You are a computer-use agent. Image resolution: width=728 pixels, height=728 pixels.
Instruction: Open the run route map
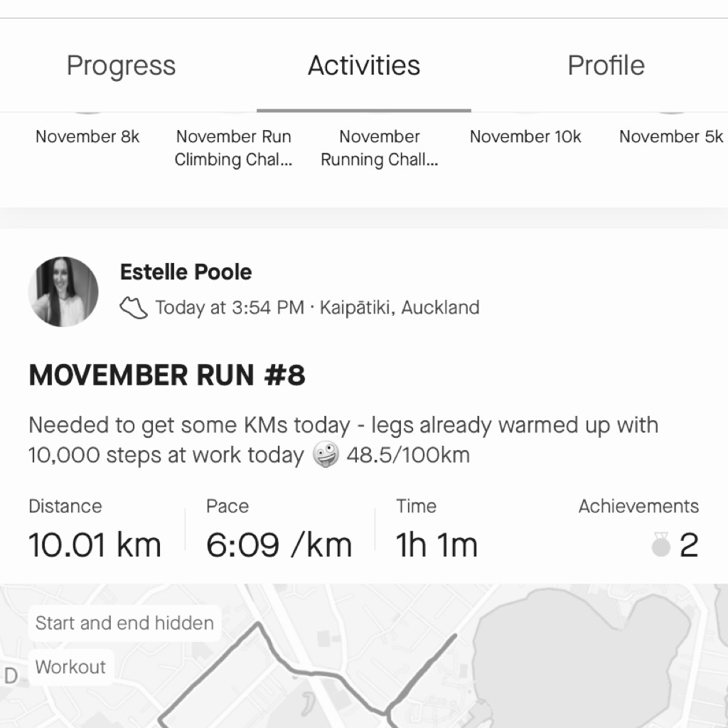pyautogui.click(x=364, y=655)
